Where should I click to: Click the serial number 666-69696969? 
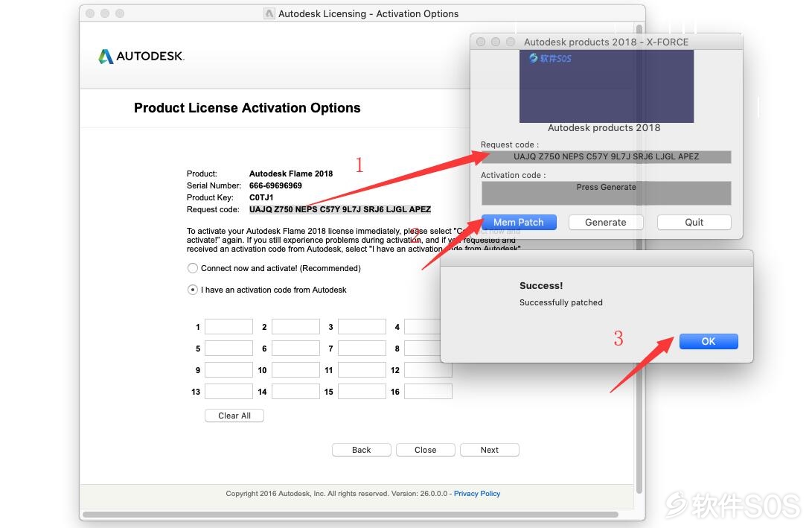click(275, 185)
